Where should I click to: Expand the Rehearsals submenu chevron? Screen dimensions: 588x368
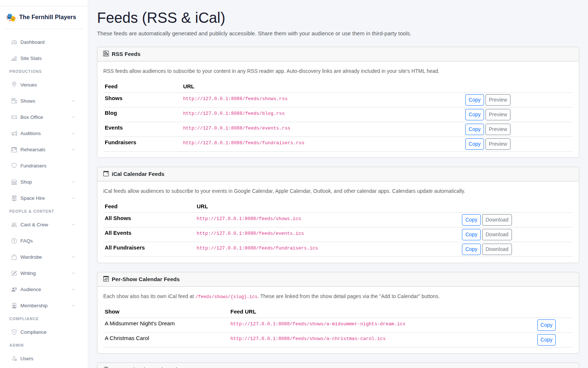(x=73, y=149)
